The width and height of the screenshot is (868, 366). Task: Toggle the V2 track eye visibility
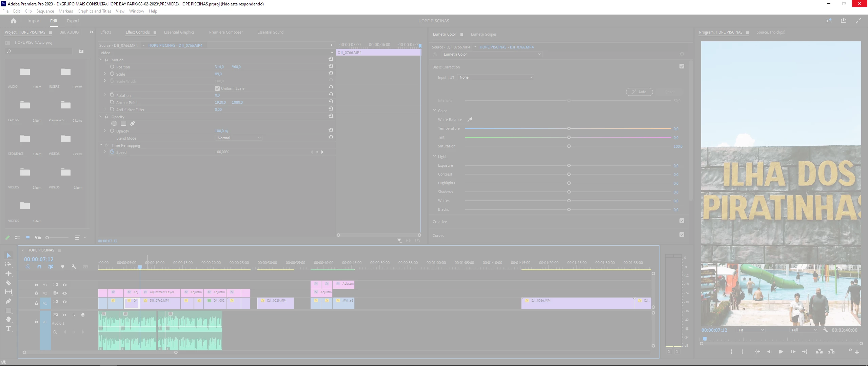pyautogui.click(x=64, y=293)
